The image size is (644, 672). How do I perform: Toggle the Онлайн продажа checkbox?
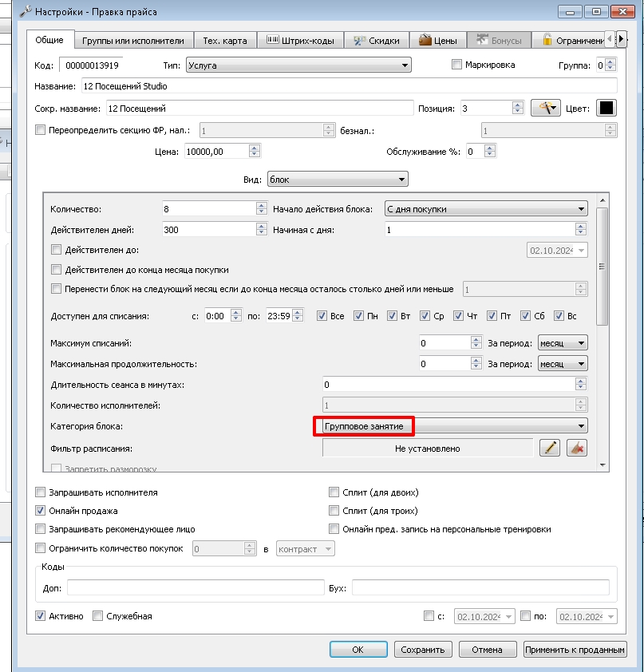[40, 511]
